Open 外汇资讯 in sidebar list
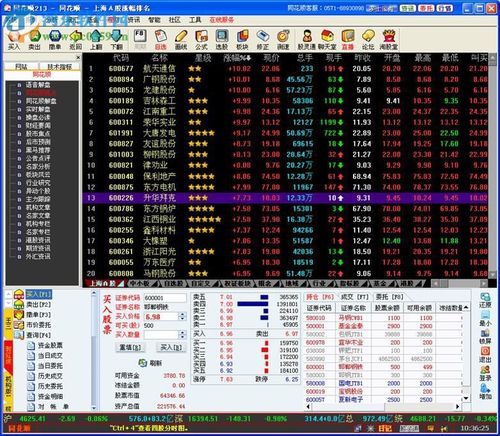This screenshot has height=436, width=500. [x=38, y=256]
